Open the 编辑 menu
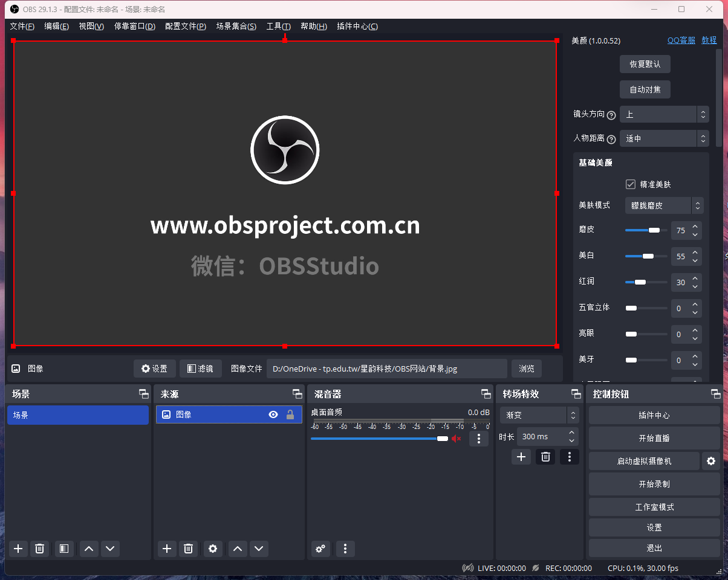This screenshot has height=580, width=728. coord(56,26)
